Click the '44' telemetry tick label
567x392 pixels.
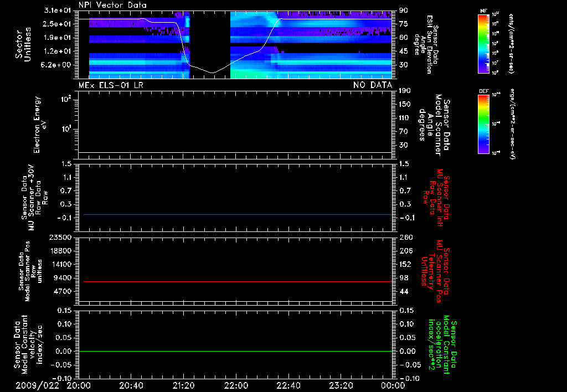(x=404, y=291)
